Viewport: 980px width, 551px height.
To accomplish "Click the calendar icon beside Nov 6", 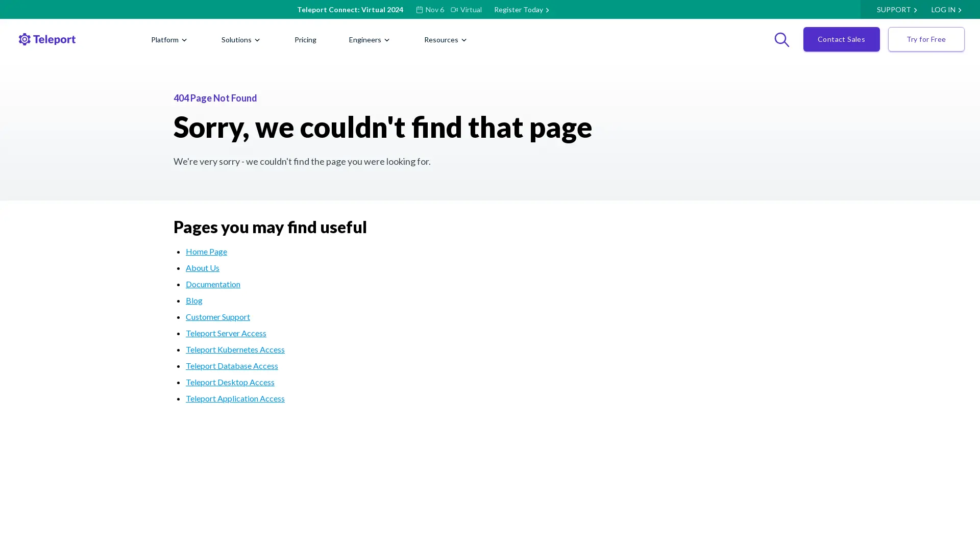I will coord(419,10).
